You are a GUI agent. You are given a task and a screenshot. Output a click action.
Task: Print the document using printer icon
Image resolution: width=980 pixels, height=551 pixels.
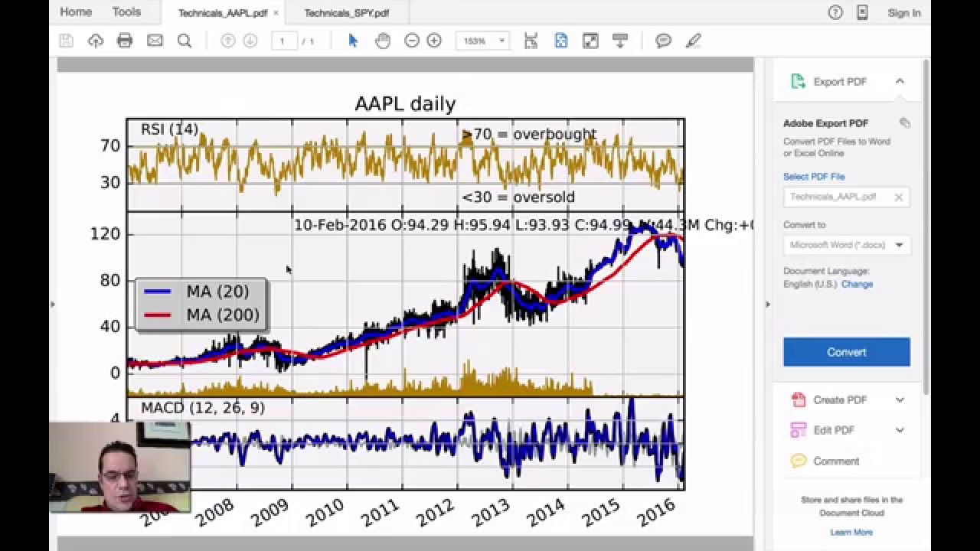point(125,41)
